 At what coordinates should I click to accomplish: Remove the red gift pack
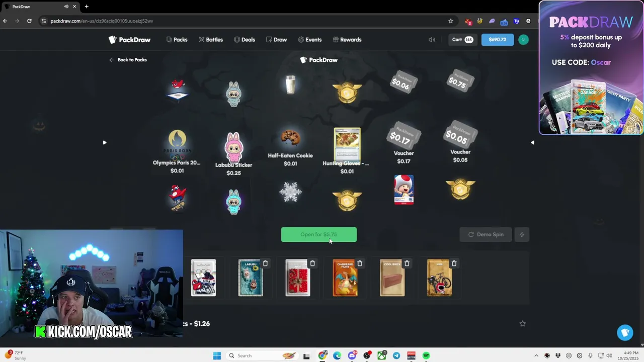click(312, 263)
